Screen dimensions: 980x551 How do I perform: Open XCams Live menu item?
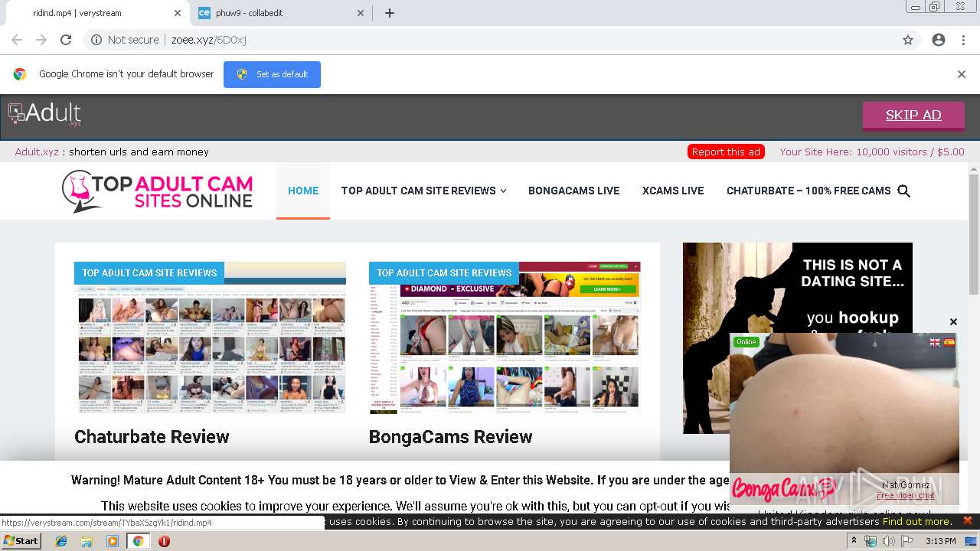click(673, 191)
